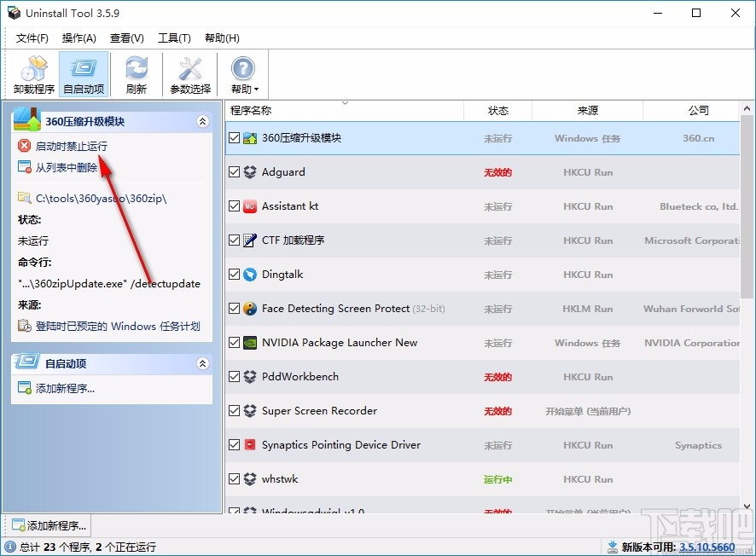Click the 从列表中删除 icon
This screenshot has height=556, width=756.
click(x=24, y=166)
